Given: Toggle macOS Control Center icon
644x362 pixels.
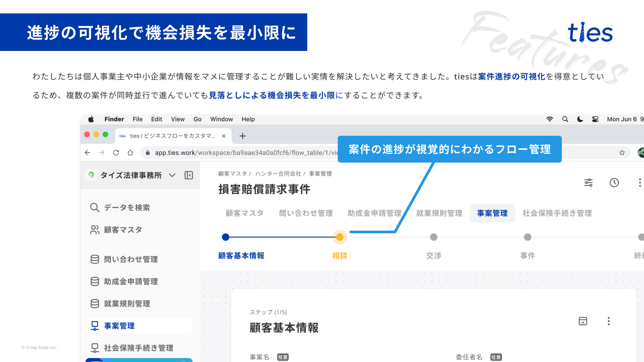Looking at the screenshot, I should pos(595,119).
